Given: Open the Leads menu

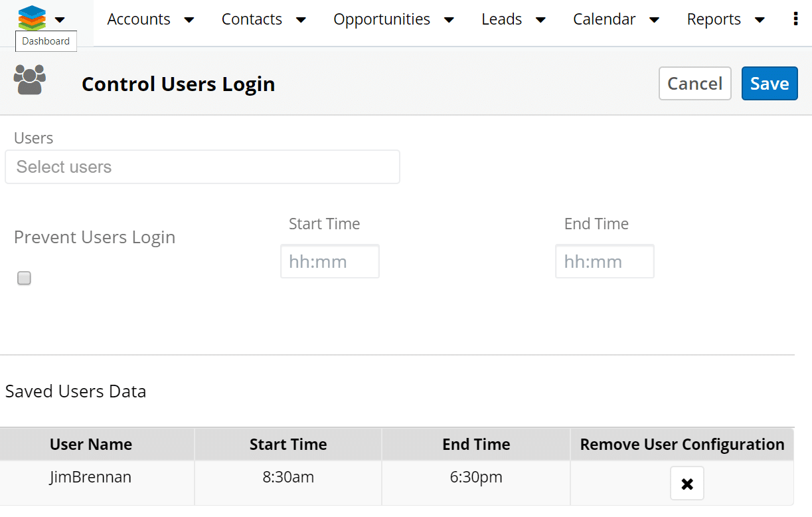Looking at the screenshot, I should pos(501,19).
